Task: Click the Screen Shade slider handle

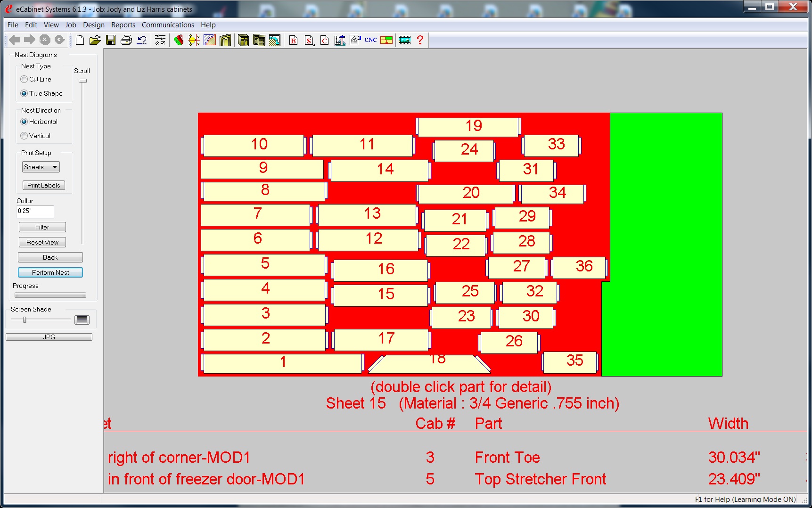Action: pos(25,320)
